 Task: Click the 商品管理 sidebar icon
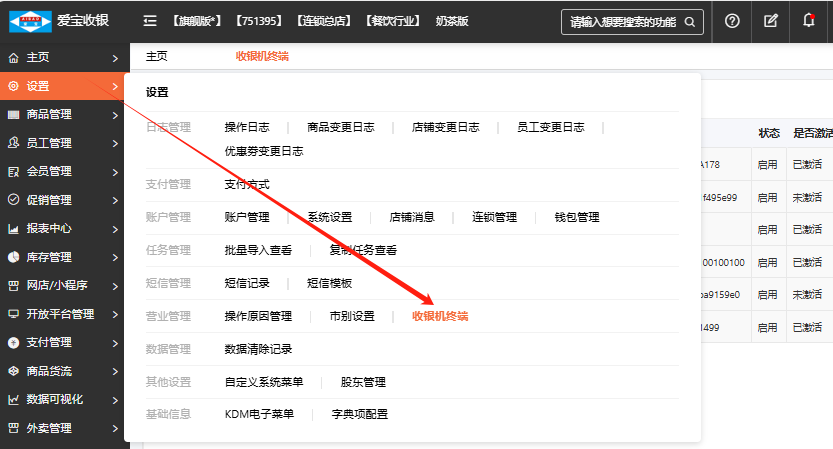(x=13, y=114)
